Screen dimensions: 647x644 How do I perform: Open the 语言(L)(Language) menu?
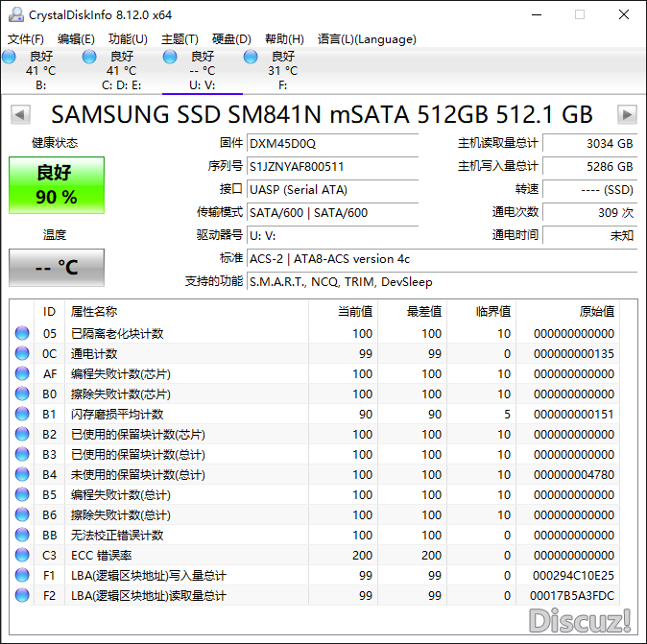[x=367, y=39]
